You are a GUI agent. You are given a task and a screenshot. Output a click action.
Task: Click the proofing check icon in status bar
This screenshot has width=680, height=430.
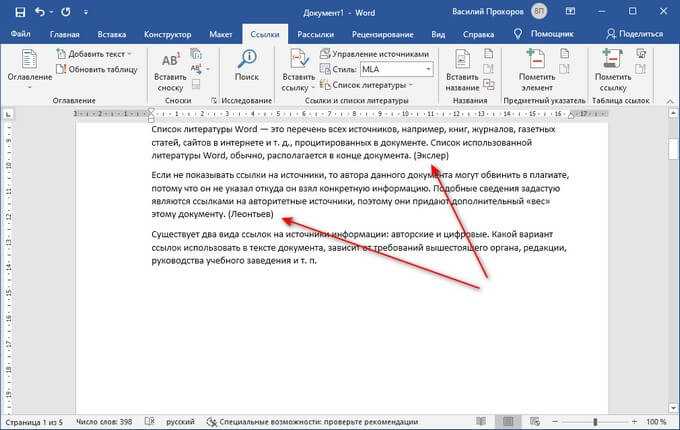pos(150,421)
